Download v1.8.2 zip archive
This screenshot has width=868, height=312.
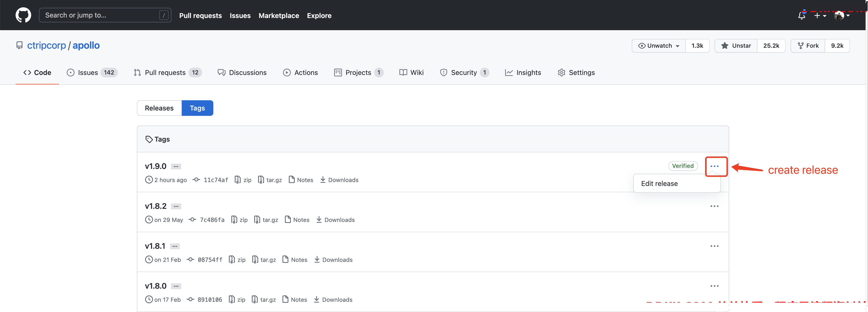pyautogui.click(x=239, y=220)
